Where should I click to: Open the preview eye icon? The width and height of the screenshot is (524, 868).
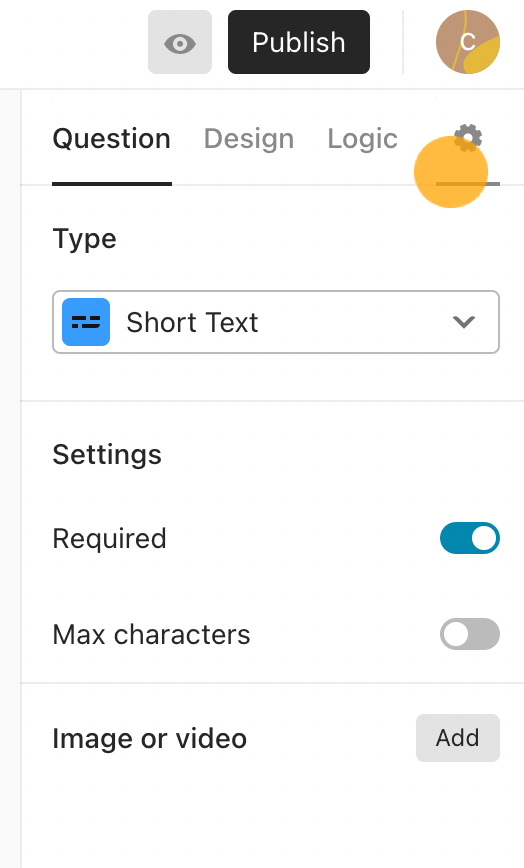180,42
